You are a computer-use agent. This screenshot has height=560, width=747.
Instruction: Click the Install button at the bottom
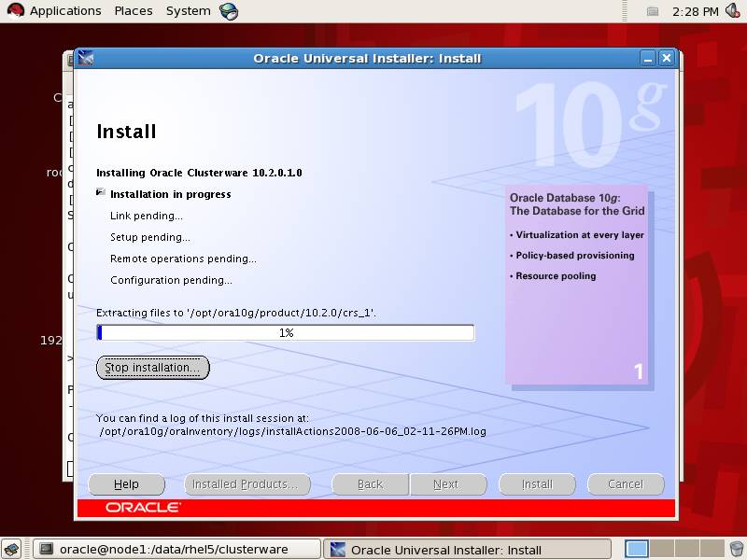(537, 484)
